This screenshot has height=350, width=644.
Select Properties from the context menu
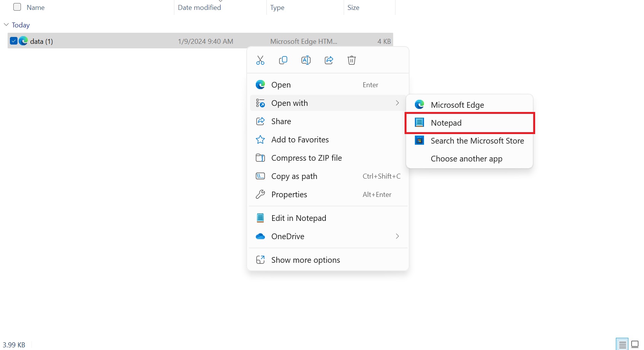tap(289, 195)
